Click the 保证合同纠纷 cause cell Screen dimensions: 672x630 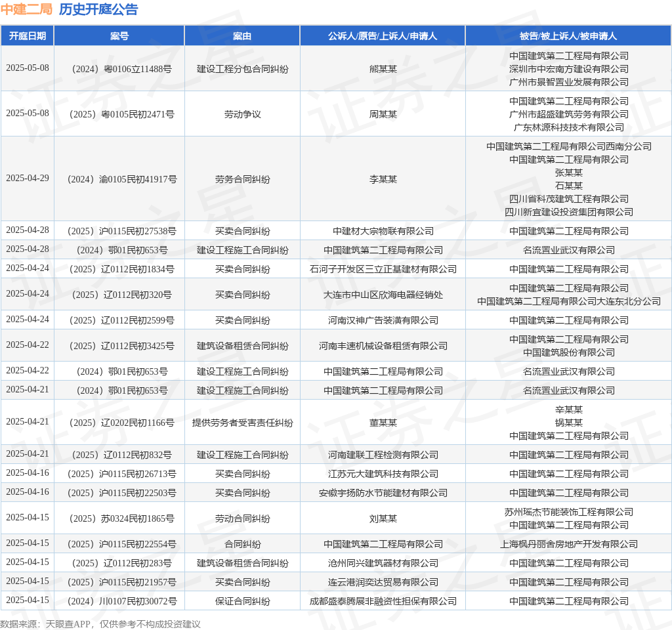243,601
